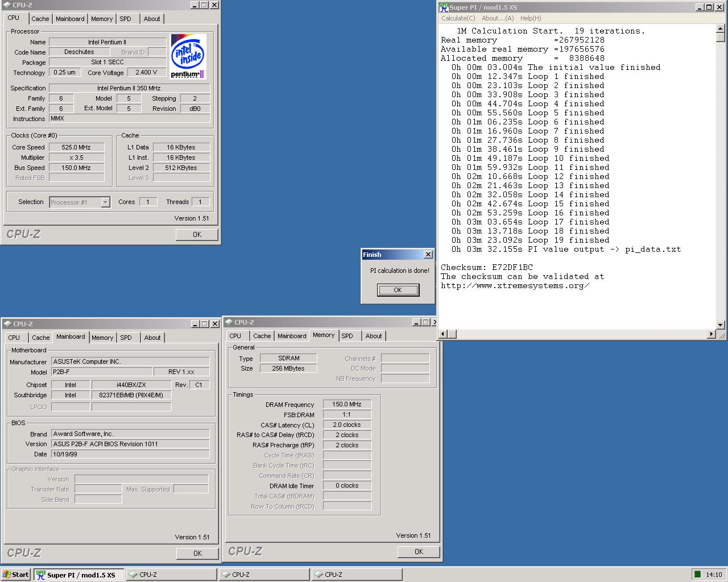
Task: Open the Mainboard tab in top CPU-Z window
Action: 70,19
